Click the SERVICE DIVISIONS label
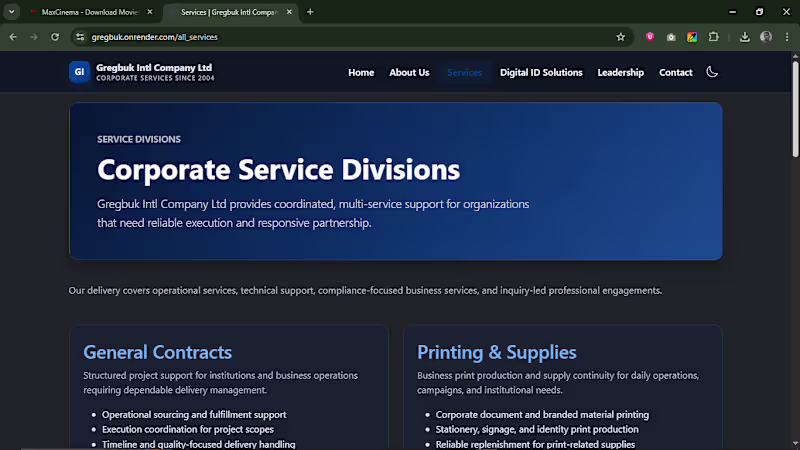 (139, 139)
